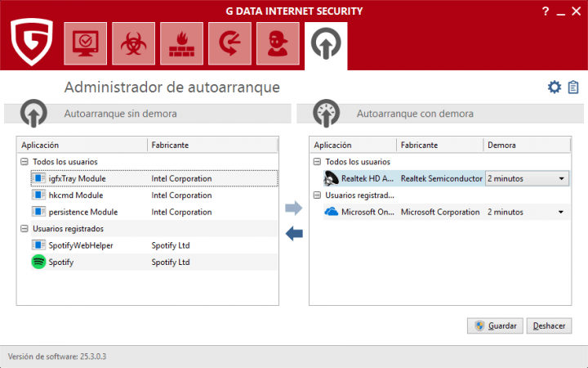Open the logs clipboard icon
Image resolution: width=588 pixels, height=368 pixels.
click(x=573, y=88)
